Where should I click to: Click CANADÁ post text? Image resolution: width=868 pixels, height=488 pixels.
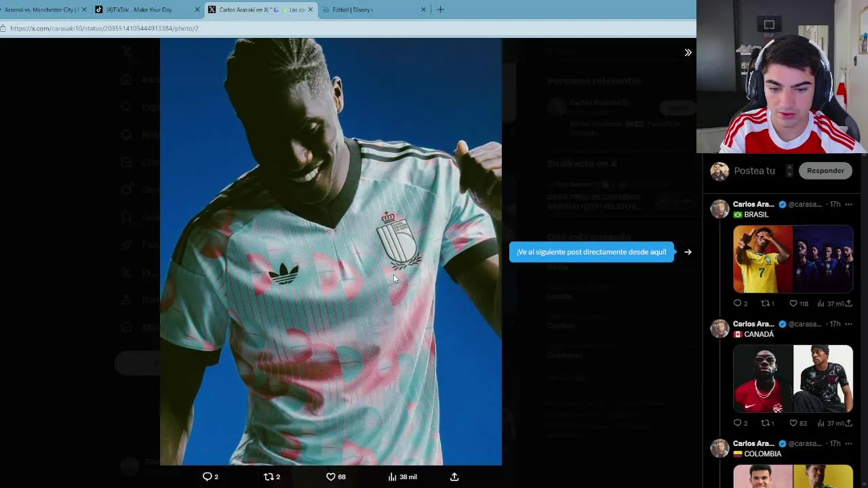click(x=753, y=334)
